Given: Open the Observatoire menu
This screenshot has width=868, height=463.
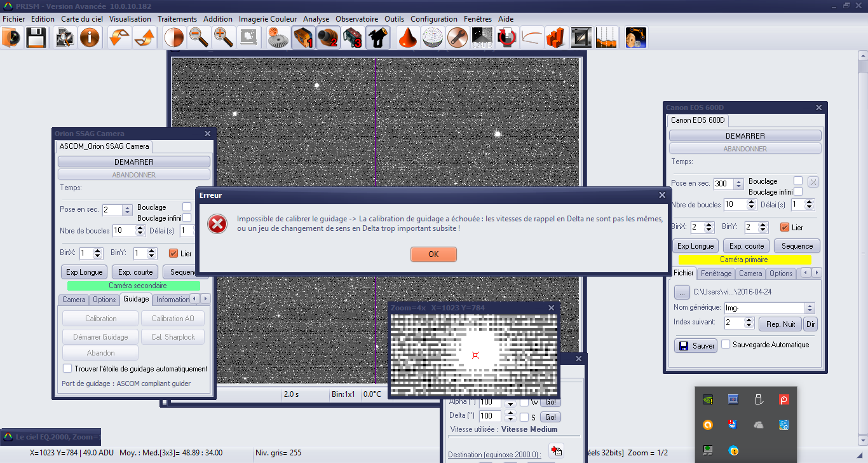Looking at the screenshot, I should pos(356,19).
